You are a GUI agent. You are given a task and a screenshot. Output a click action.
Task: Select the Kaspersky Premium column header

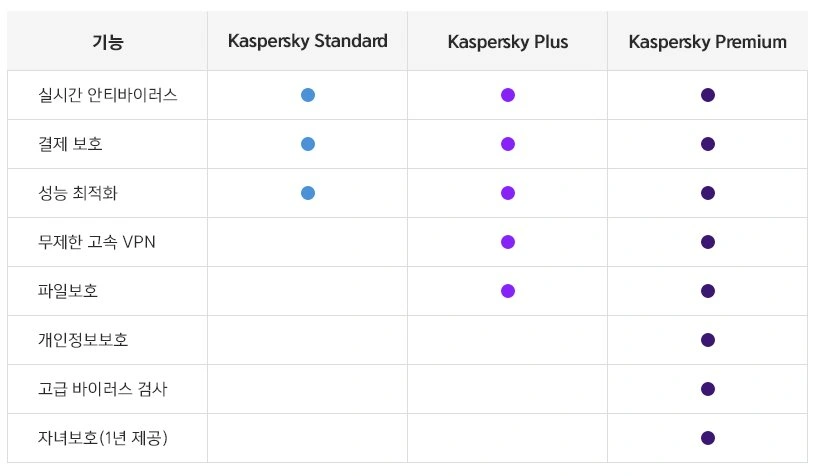(x=708, y=42)
